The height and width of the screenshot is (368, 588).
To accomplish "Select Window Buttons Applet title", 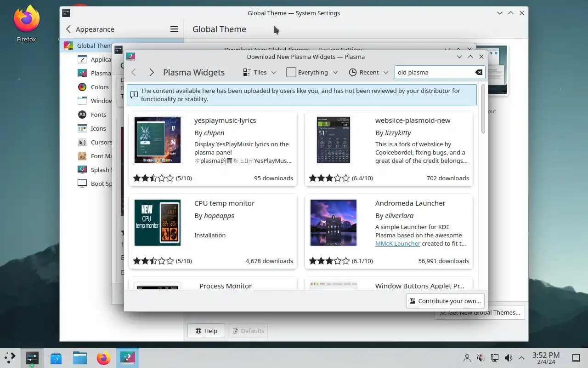I will [420, 286].
